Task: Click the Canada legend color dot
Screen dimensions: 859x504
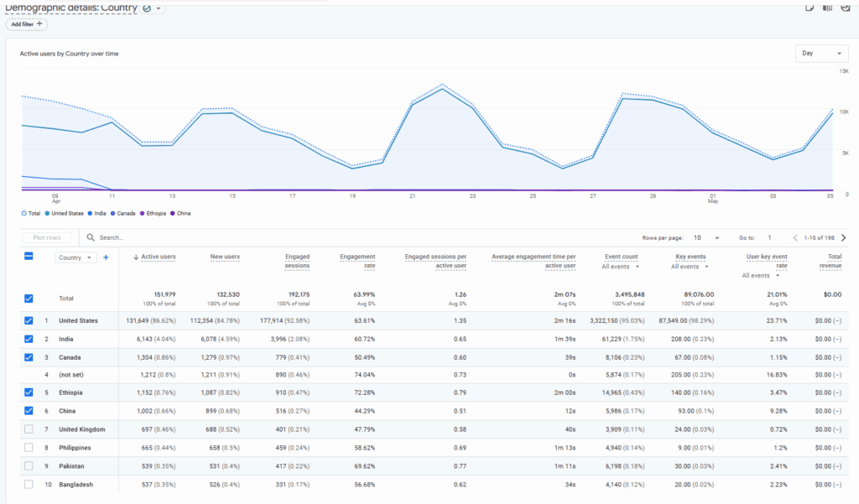Action: 113,214
